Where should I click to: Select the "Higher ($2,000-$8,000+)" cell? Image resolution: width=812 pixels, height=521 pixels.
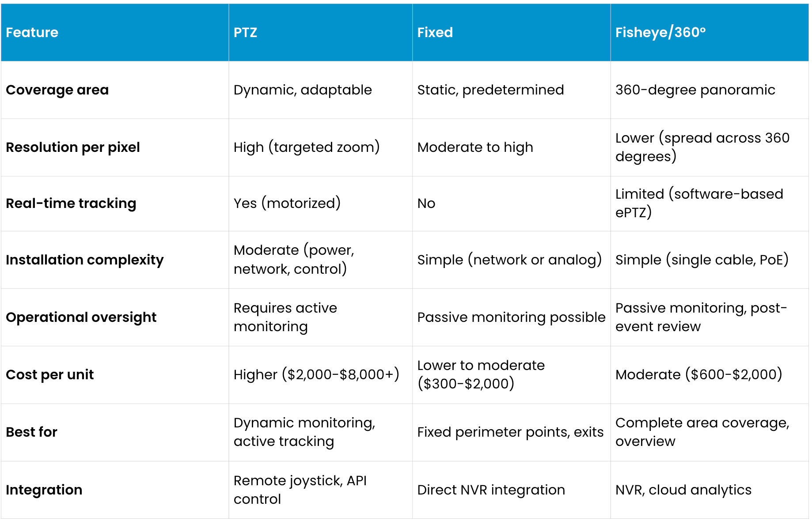tap(316, 374)
